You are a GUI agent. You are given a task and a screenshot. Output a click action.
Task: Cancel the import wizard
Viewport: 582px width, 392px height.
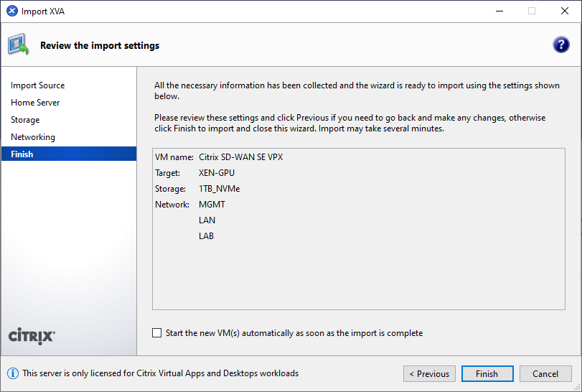point(545,374)
